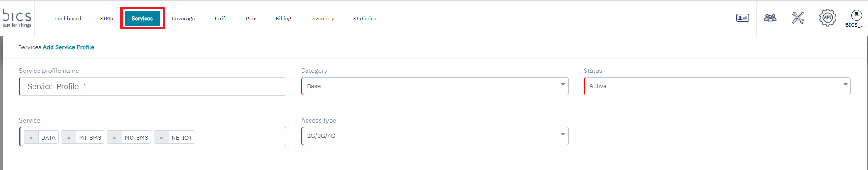Click the Service profile name field
868x170 pixels.
pos(153,86)
